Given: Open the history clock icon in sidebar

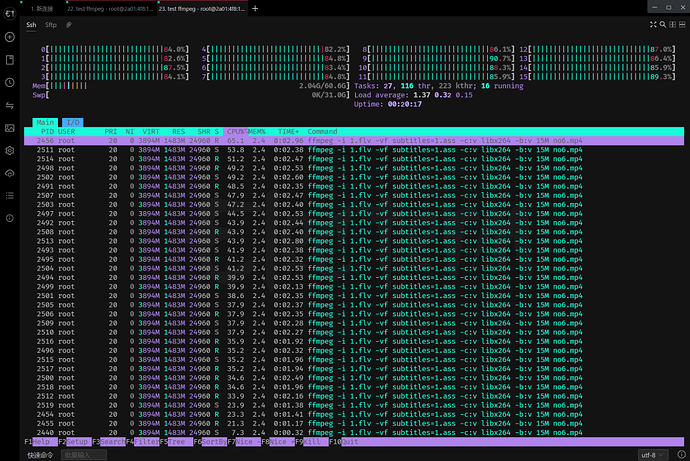Looking at the screenshot, I should [10, 82].
